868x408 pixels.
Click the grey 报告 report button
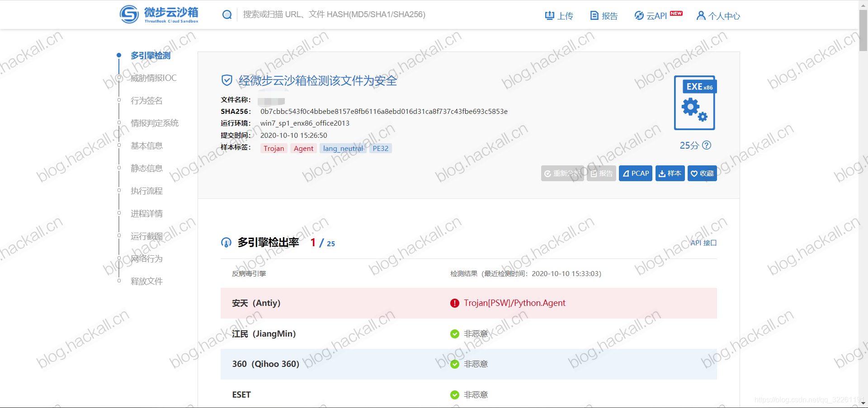(x=601, y=174)
